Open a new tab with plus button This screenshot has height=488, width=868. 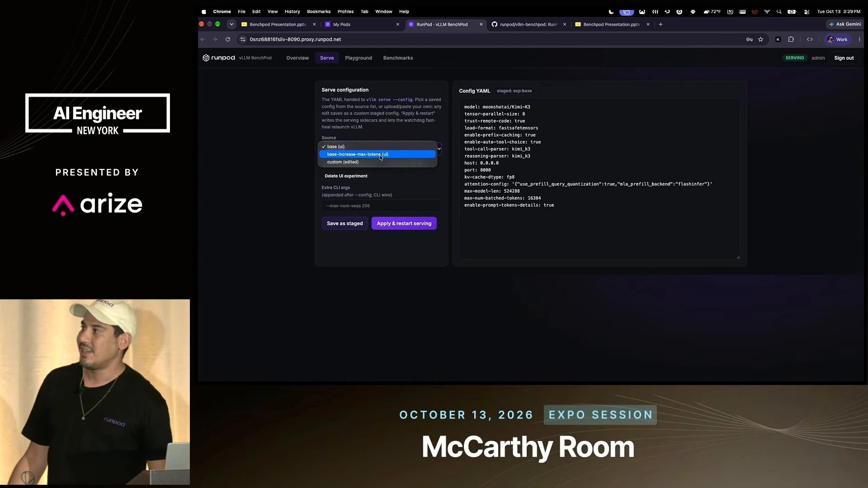click(x=660, y=24)
